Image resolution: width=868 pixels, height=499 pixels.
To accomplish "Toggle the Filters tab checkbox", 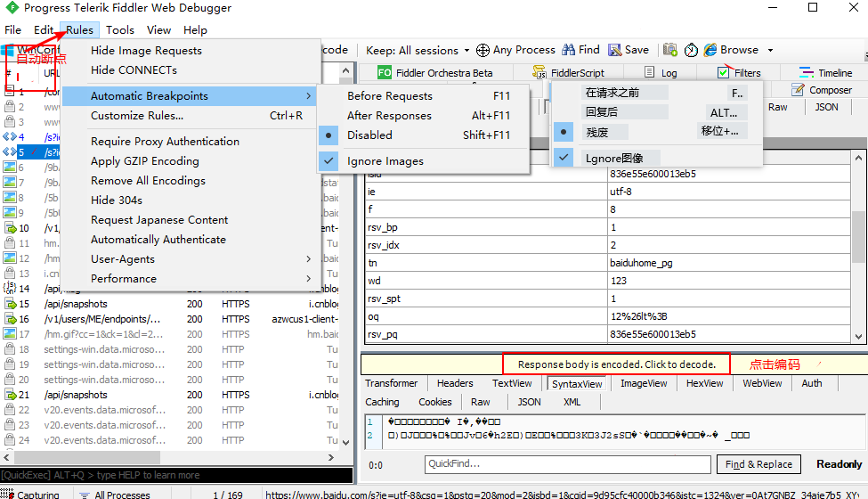I will tap(723, 72).
